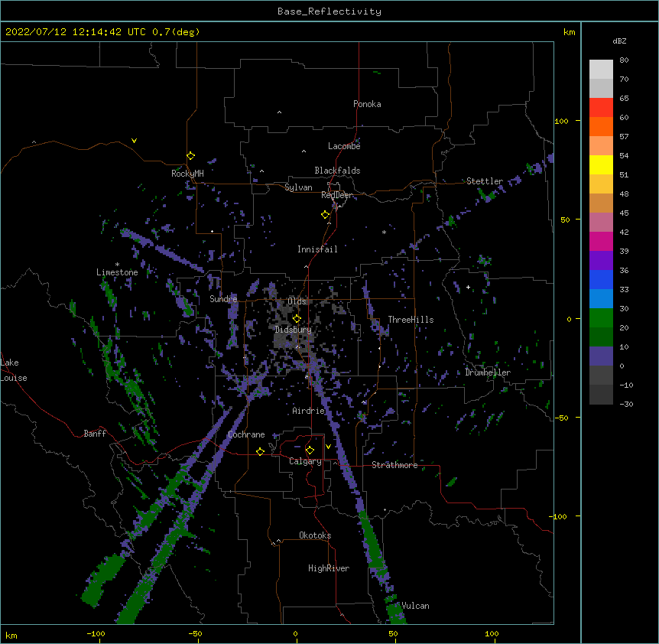
Task: Click the white asterisk east of Innisfail
Action: pos(384,232)
